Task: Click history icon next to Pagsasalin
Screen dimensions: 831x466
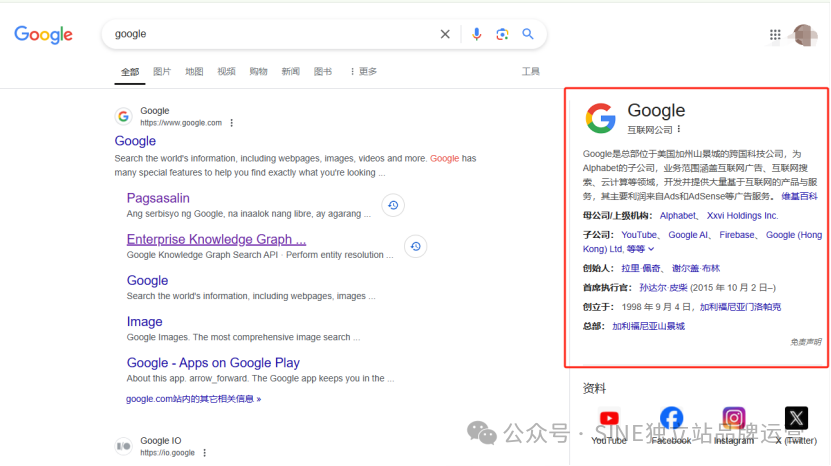Action: [x=393, y=205]
